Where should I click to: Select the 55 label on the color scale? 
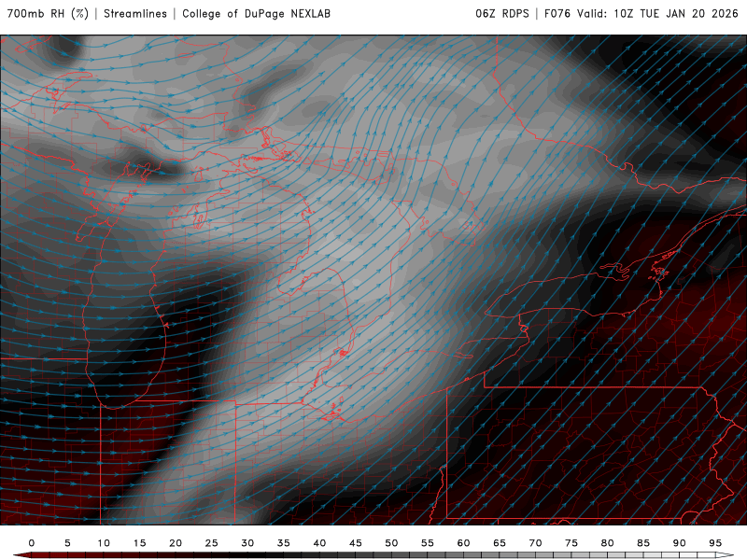[428, 543]
